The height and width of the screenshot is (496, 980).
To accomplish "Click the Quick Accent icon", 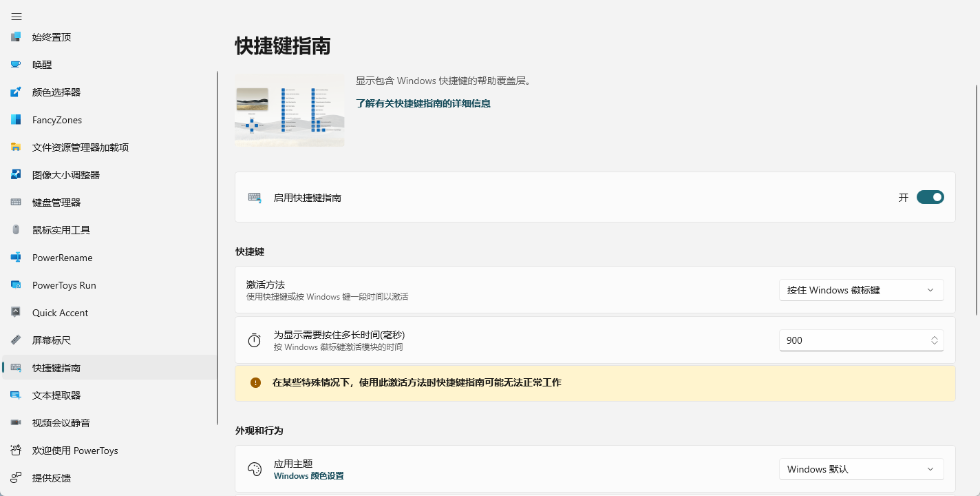I will pyautogui.click(x=17, y=313).
